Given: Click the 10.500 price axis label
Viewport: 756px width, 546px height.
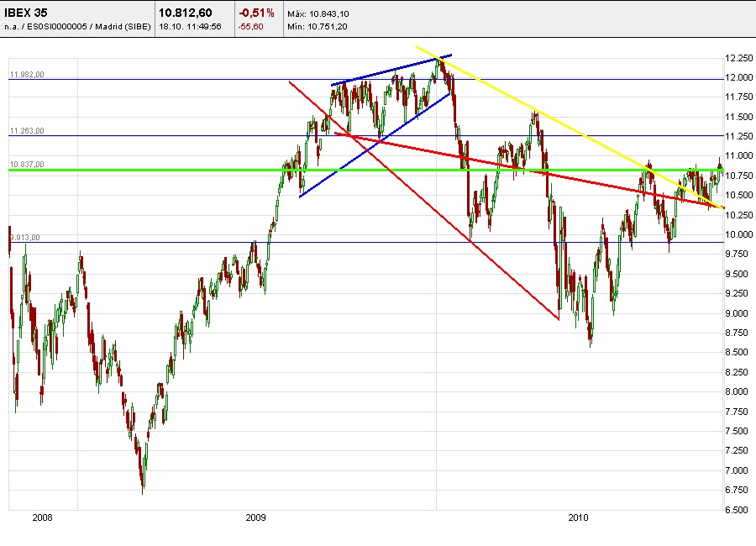Looking at the screenshot, I should [x=738, y=195].
